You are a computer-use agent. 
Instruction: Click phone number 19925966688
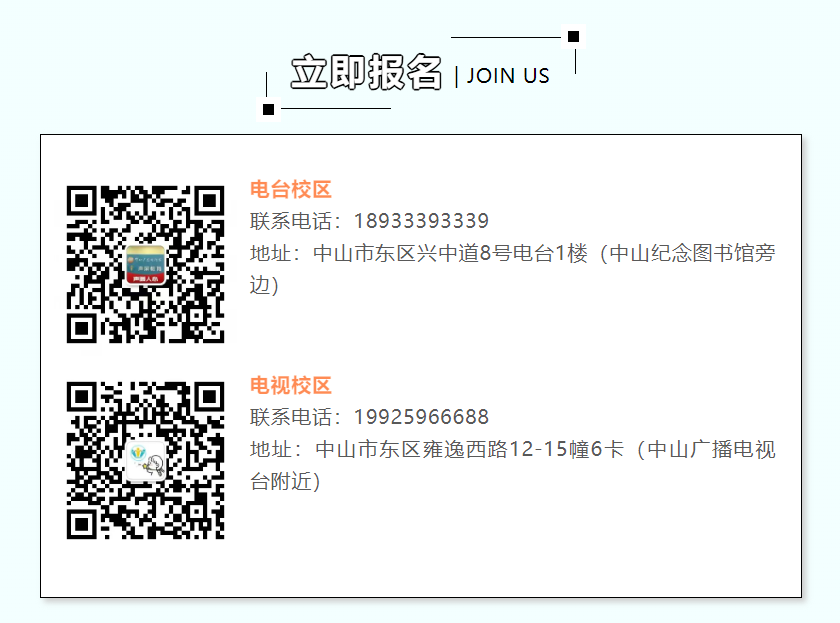click(422, 417)
